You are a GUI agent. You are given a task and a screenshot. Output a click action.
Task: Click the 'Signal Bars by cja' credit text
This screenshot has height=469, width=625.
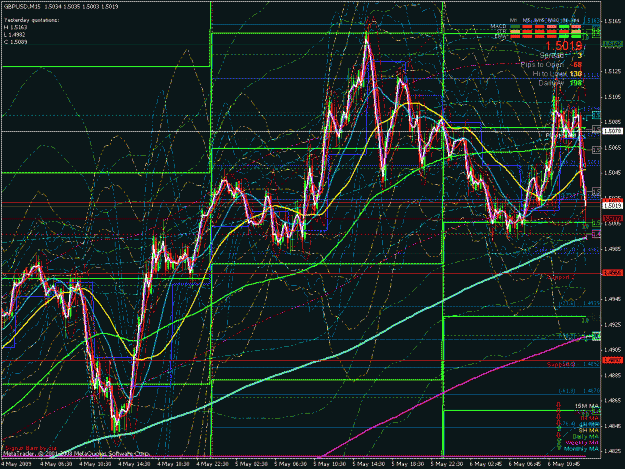pyautogui.click(x=31, y=448)
